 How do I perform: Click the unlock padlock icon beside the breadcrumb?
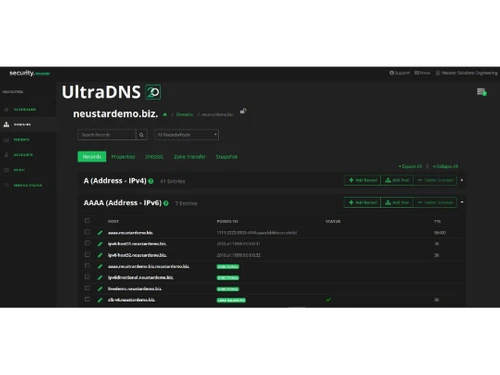[x=243, y=111]
